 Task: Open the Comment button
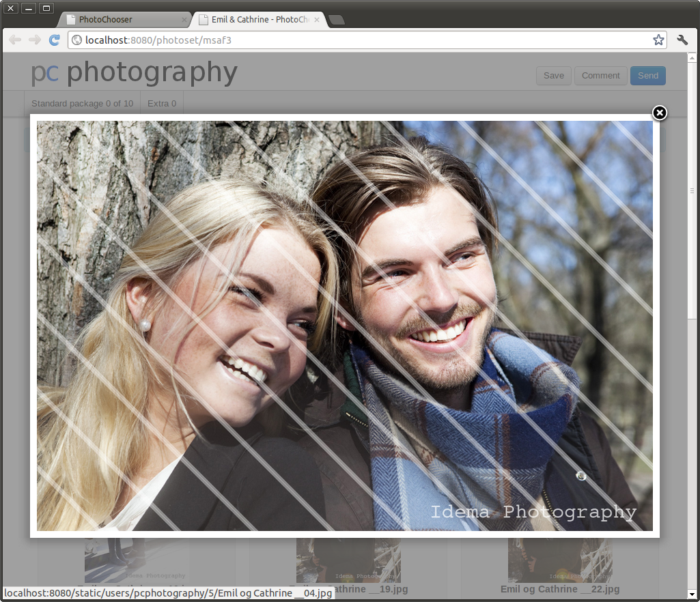(600, 76)
